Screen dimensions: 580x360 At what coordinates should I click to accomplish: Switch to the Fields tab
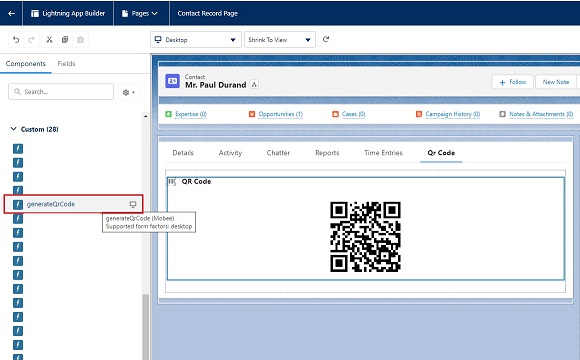(66, 64)
